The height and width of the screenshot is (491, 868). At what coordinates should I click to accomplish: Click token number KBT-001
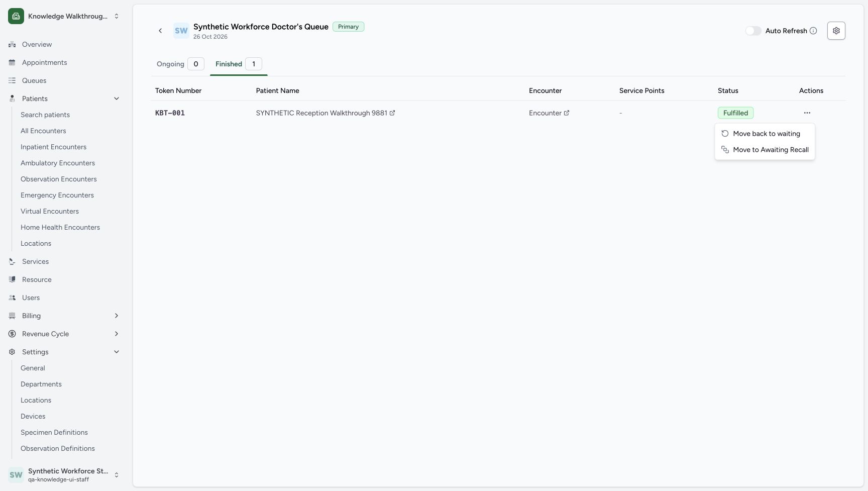(170, 113)
